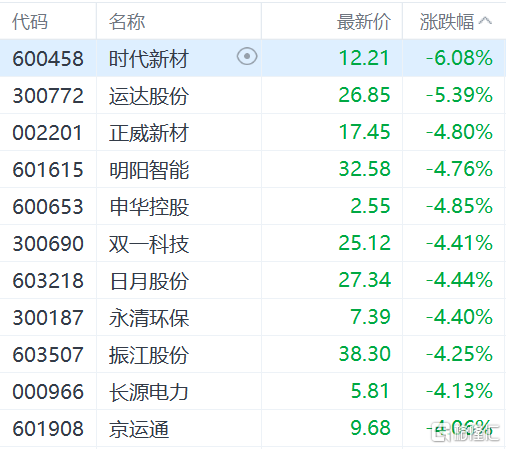Open stock 京运通
The width and height of the screenshot is (506, 449).
139,429
